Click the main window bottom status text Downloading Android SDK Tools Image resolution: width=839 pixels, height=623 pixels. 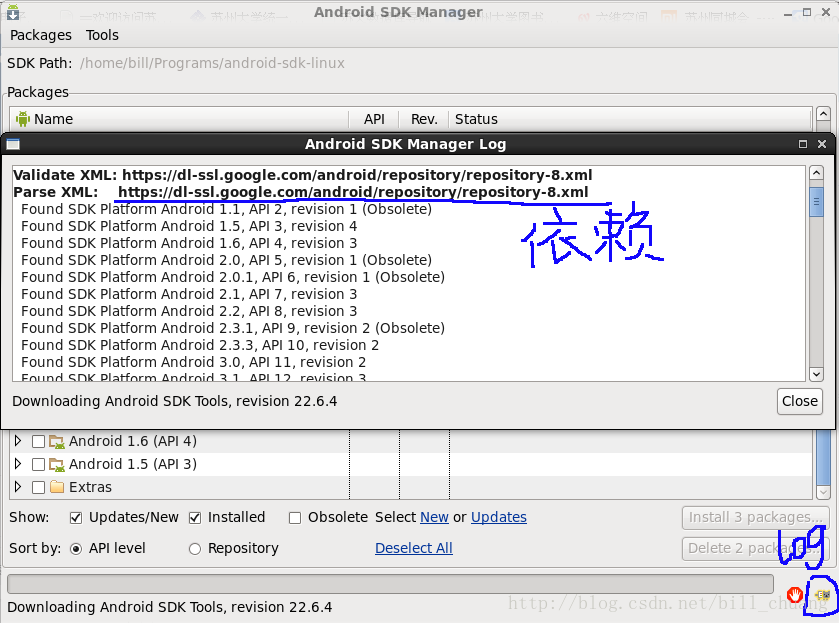point(169,607)
